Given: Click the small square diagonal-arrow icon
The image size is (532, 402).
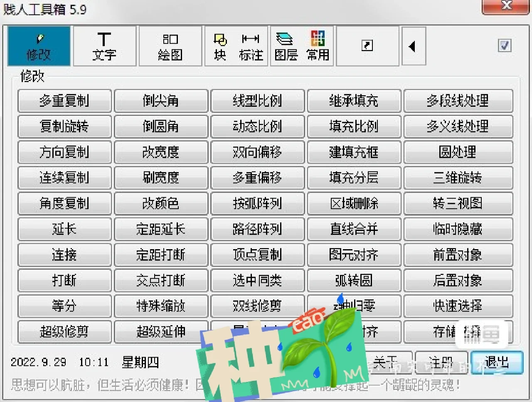Looking at the screenshot, I should [x=367, y=46].
